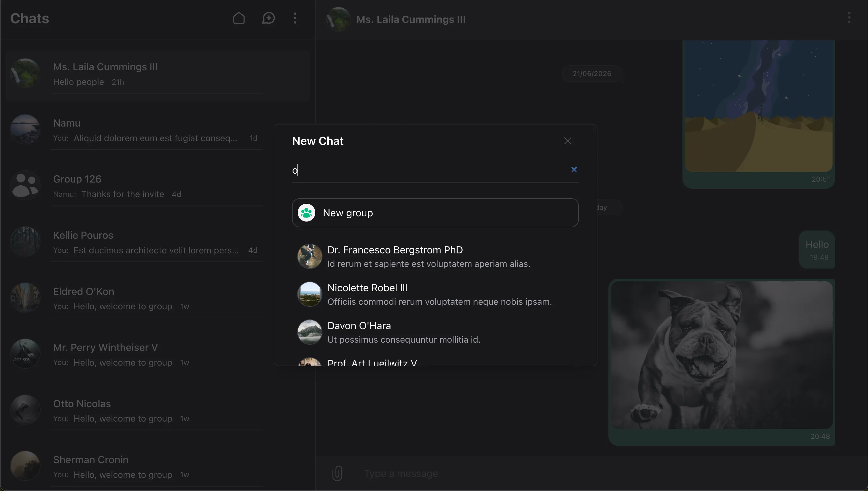Screen dimensions: 868x491
Task: Open the new chat bubble icon
Action: tap(268, 18)
